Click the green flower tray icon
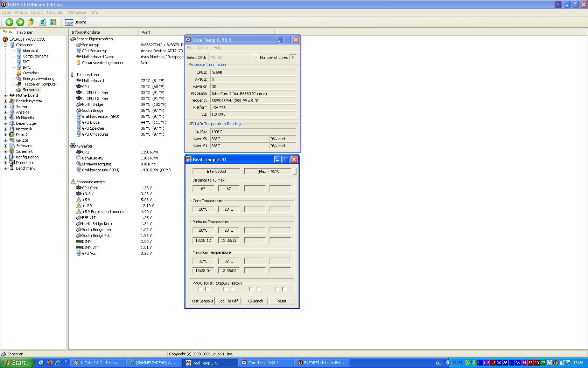The width and height of the screenshot is (588, 368). click(x=467, y=363)
